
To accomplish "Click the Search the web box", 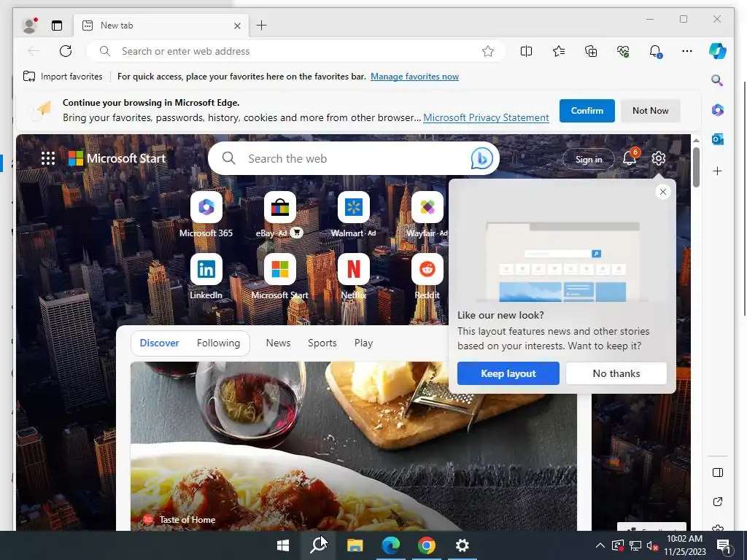I will [354, 158].
